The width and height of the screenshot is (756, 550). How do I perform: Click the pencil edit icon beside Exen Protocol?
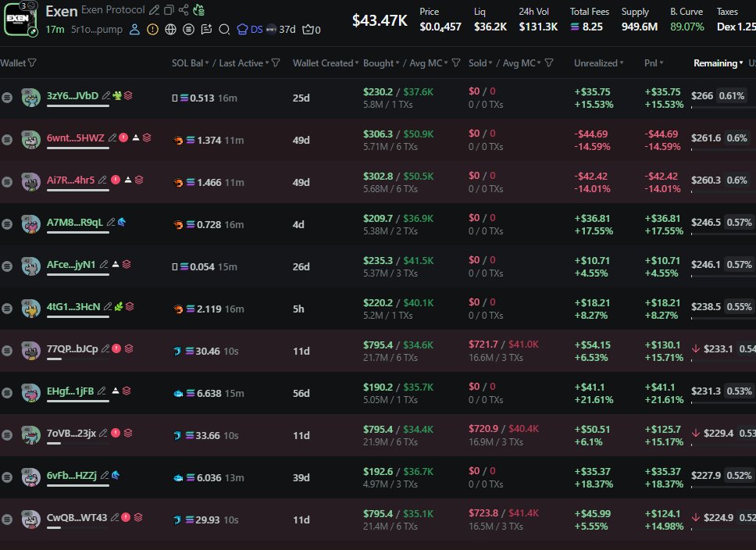click(155, 10)
